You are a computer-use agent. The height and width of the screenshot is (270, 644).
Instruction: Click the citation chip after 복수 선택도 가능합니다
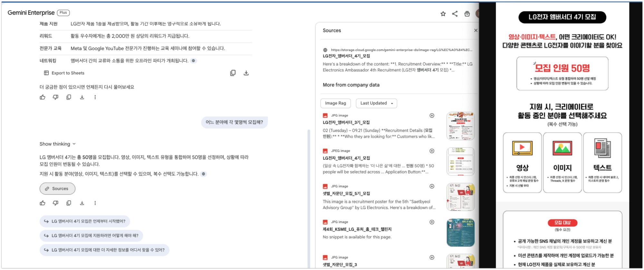point(203,174)
